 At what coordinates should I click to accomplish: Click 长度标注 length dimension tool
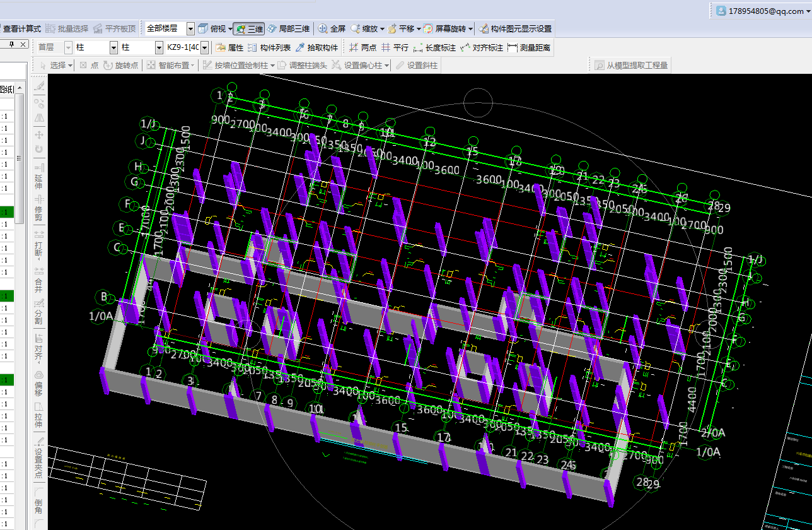pos(434,47)
